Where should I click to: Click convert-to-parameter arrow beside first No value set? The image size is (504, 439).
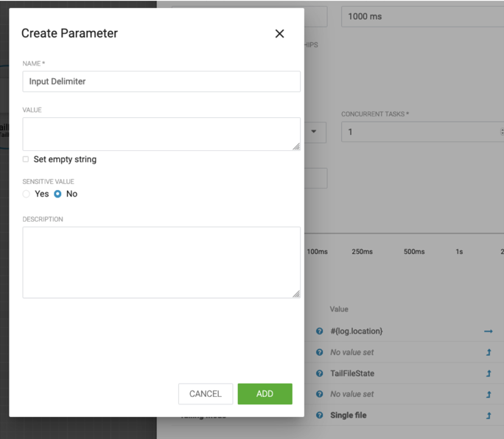[488, 352]
